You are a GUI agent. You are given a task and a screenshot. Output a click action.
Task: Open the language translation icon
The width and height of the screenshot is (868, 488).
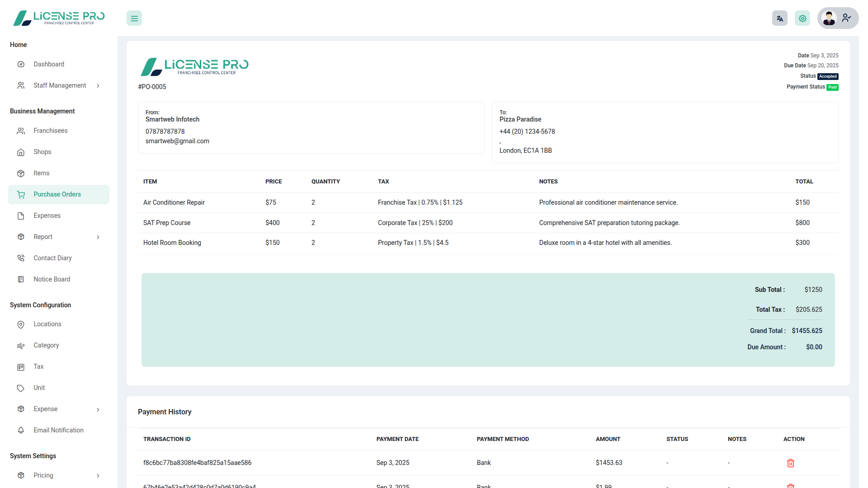(x=780, y=19)
